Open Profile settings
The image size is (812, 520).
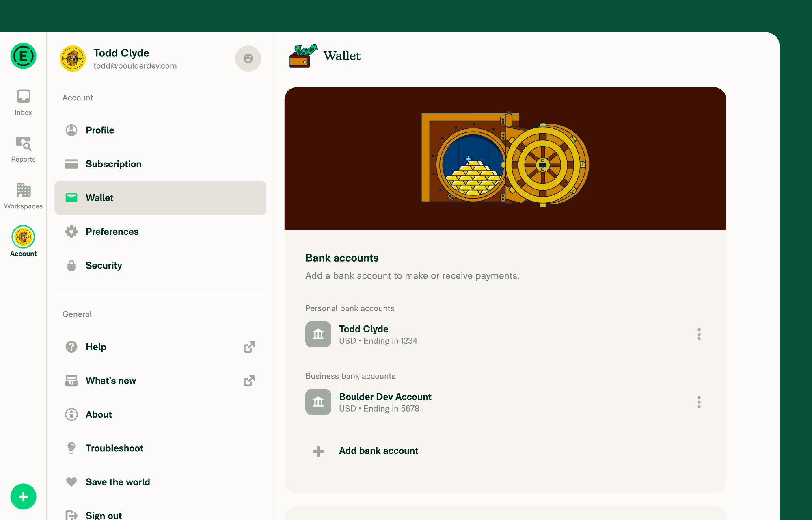(100, 130)
